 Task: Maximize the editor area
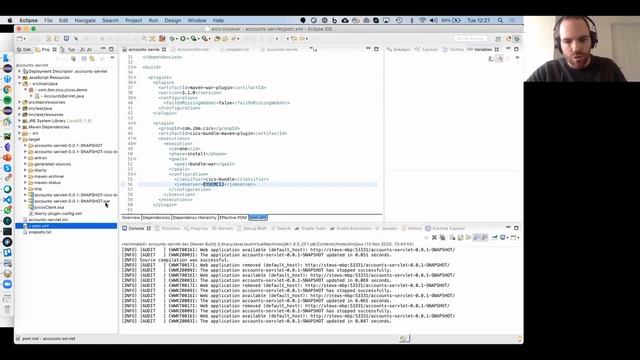pos(376,49)
